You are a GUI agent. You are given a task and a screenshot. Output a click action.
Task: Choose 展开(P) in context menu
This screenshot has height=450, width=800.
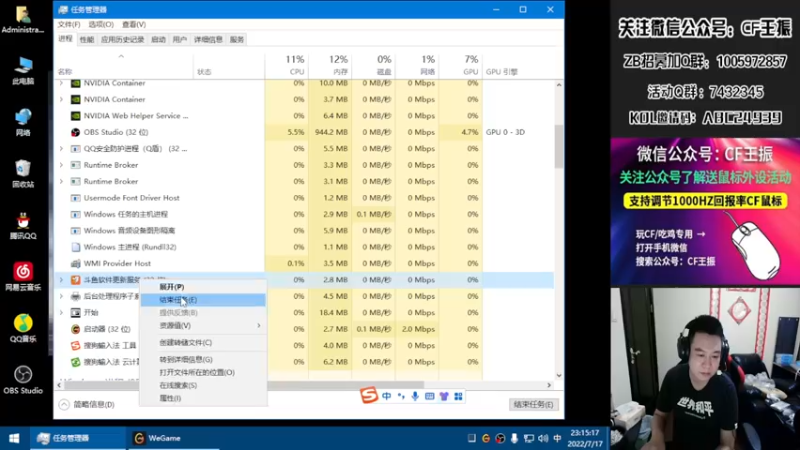[x=203, y=287]
